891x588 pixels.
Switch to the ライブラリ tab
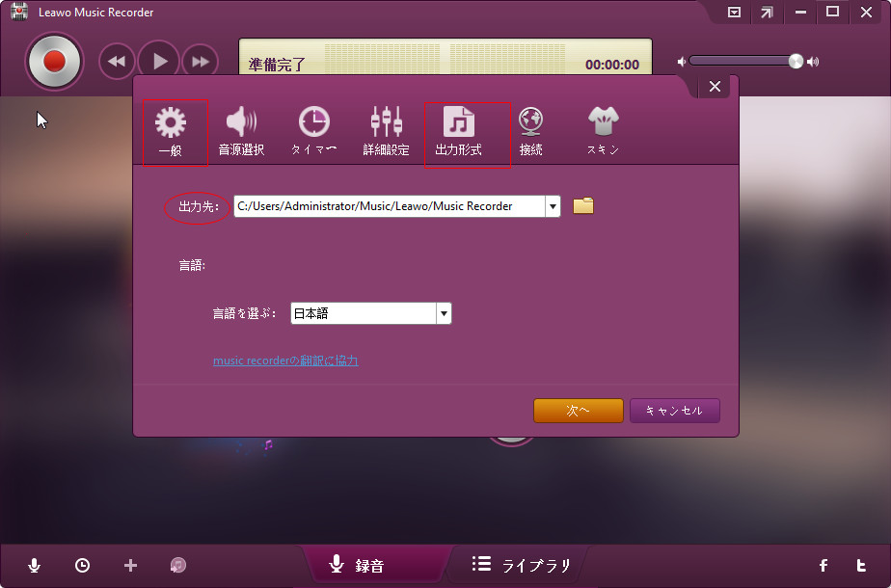(x=521, y=565)
